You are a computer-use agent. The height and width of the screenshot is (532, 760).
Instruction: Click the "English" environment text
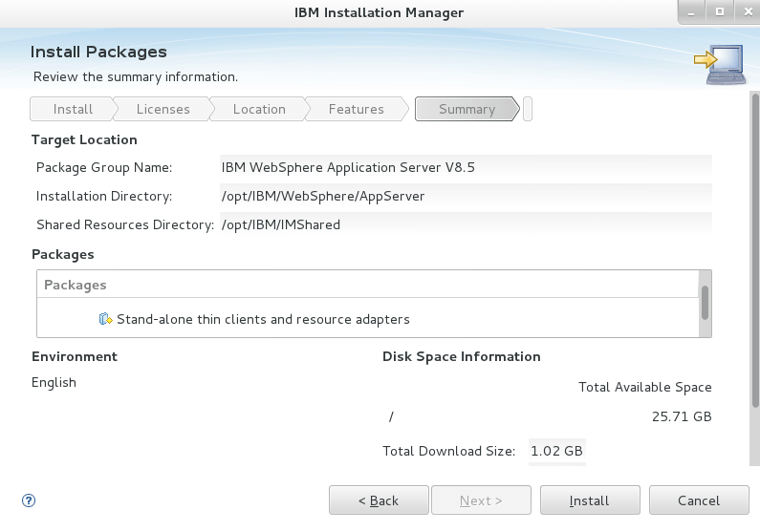click(x=54, y=382)
